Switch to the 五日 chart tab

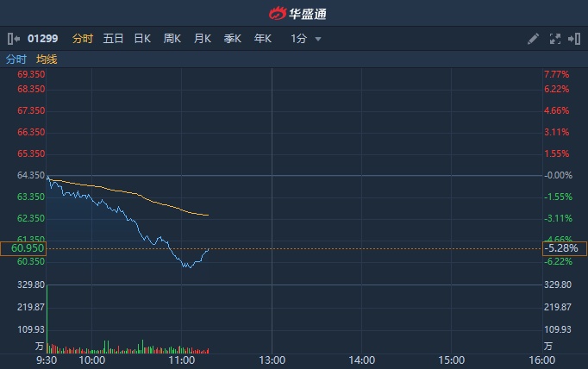[113, 39]
